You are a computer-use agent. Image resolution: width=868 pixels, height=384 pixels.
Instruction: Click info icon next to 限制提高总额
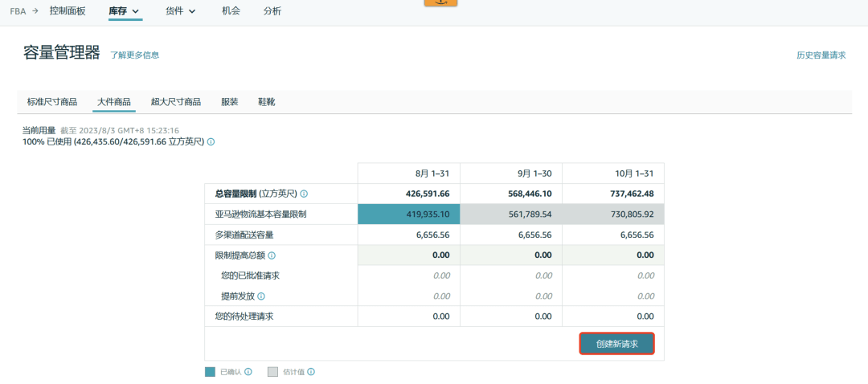click(x=272, y=255)
